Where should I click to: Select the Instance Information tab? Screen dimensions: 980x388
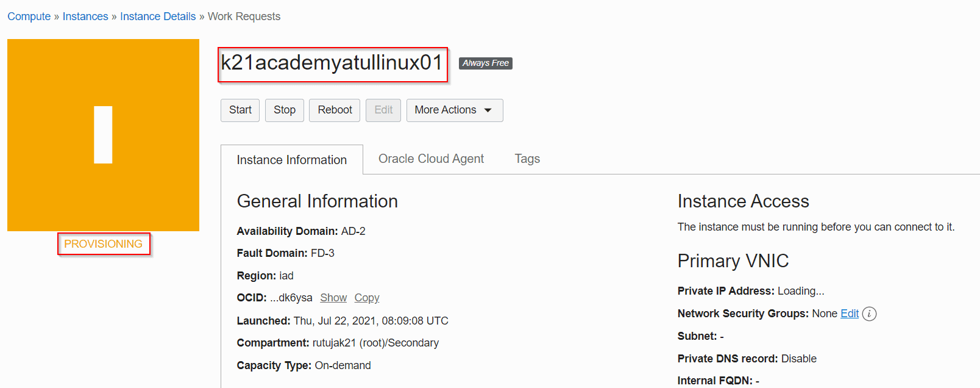pos(291,160)
